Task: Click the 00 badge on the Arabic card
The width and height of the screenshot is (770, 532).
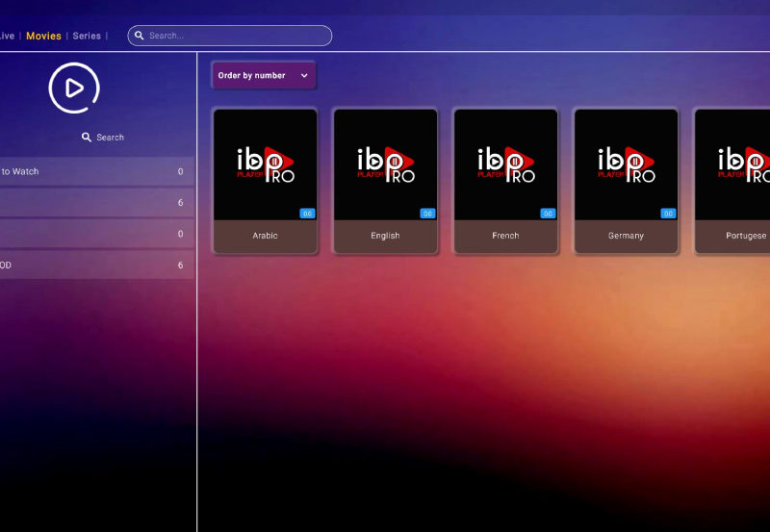Action: pyautogui.click(x=307, y=214)
